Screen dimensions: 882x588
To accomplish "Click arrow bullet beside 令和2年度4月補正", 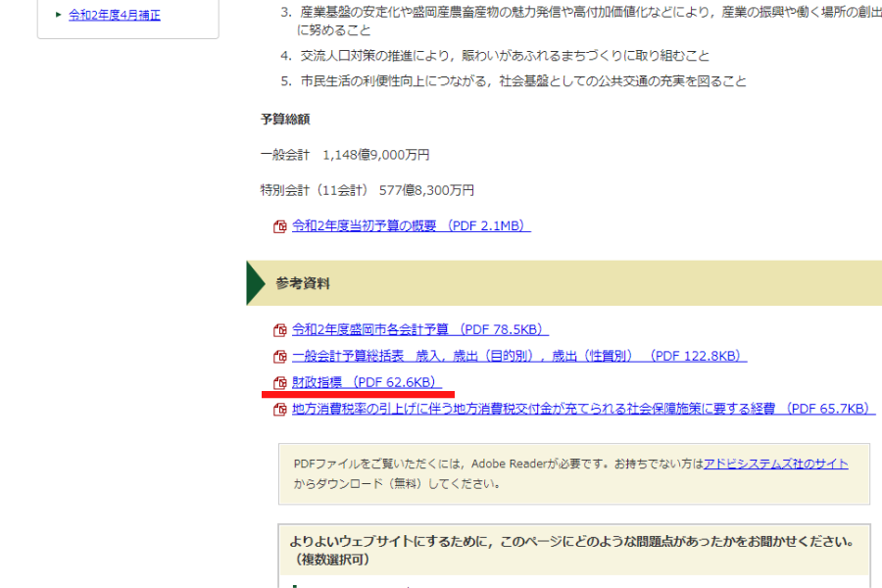I will click(59, 15).
